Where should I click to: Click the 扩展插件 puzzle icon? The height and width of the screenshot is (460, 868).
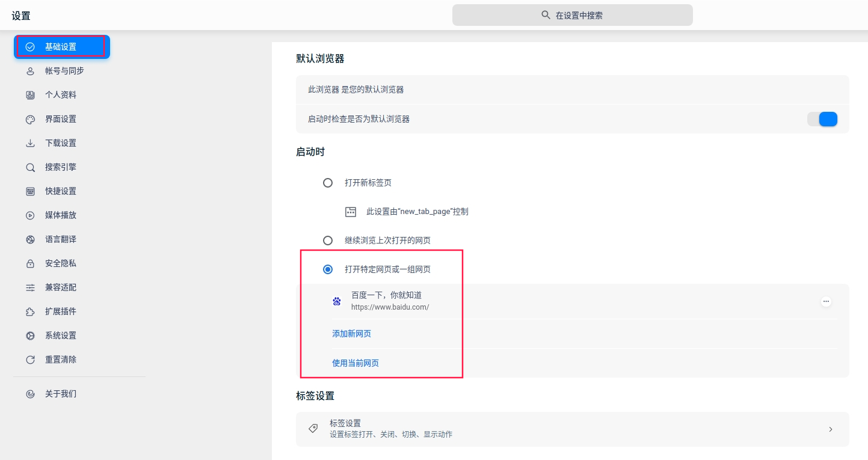point(30,311)
